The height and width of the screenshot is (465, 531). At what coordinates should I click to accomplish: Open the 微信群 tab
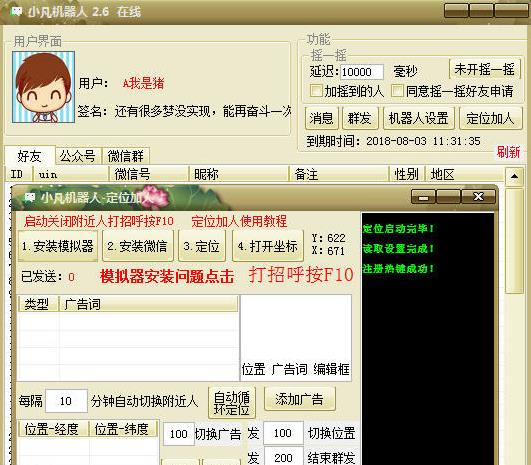[x=125, y=156]
